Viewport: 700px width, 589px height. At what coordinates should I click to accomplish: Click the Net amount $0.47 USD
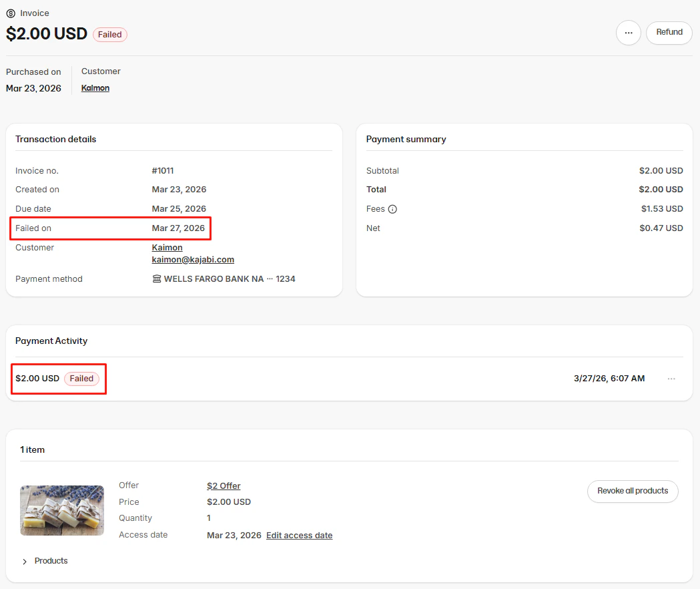point(661,228)
